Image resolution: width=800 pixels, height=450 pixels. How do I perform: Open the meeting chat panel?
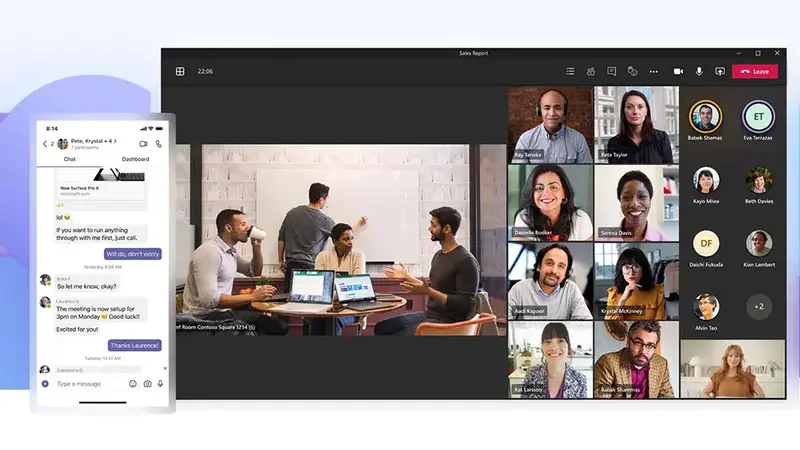611,71
